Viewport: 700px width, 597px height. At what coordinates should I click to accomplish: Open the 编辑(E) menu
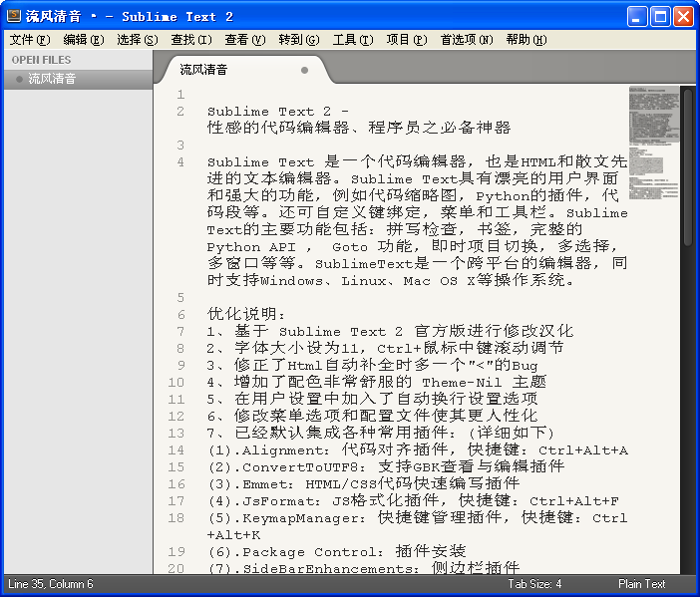click(84, 40)
